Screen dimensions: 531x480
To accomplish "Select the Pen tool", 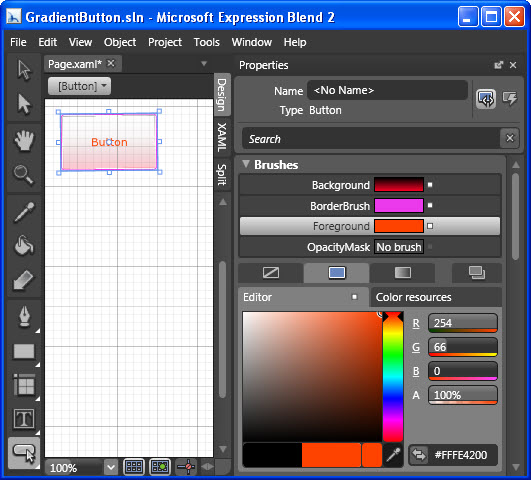I will click(24, 316).
